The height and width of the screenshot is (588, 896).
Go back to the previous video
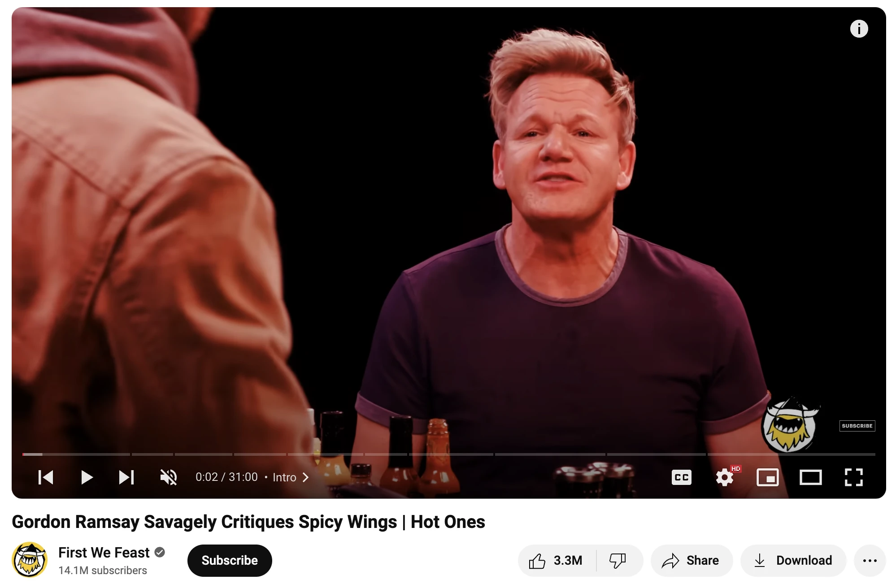46,477
